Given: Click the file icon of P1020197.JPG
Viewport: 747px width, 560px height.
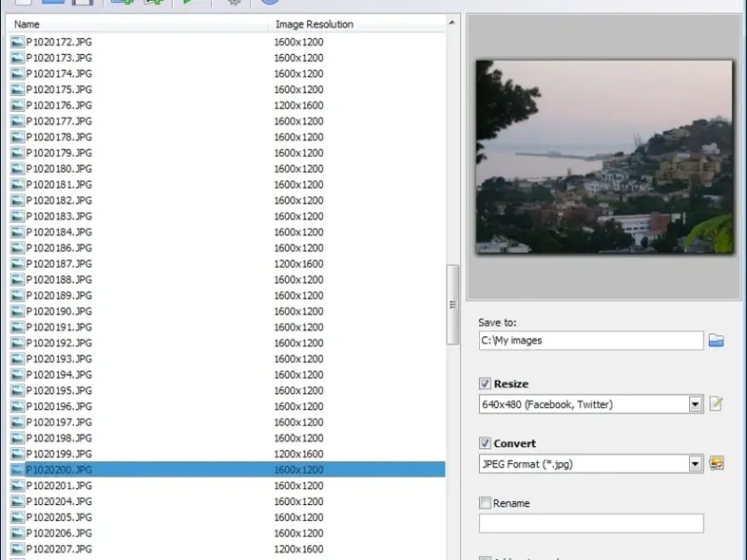Looking at the screenshot, I should coord(18,423).
